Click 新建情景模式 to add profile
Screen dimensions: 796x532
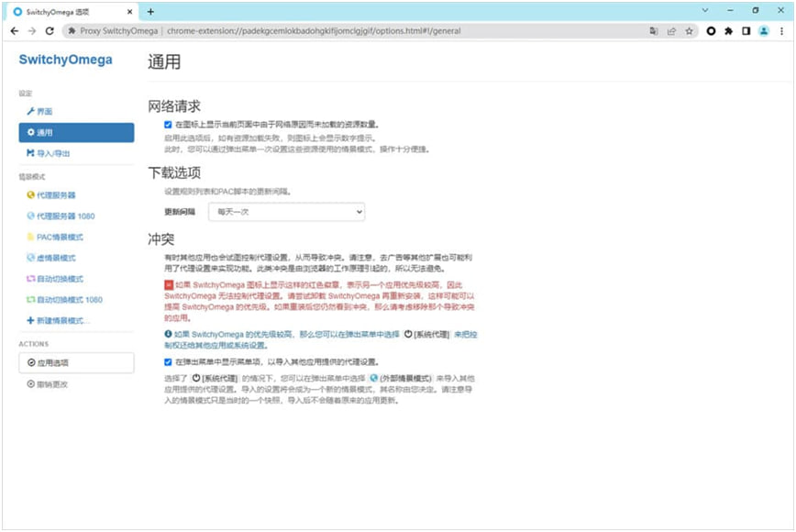pyautogui.click(x=59, y=321)
